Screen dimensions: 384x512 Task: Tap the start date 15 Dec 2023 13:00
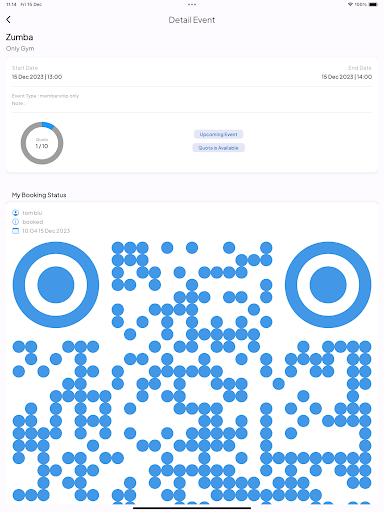click(x=37, y=77)
